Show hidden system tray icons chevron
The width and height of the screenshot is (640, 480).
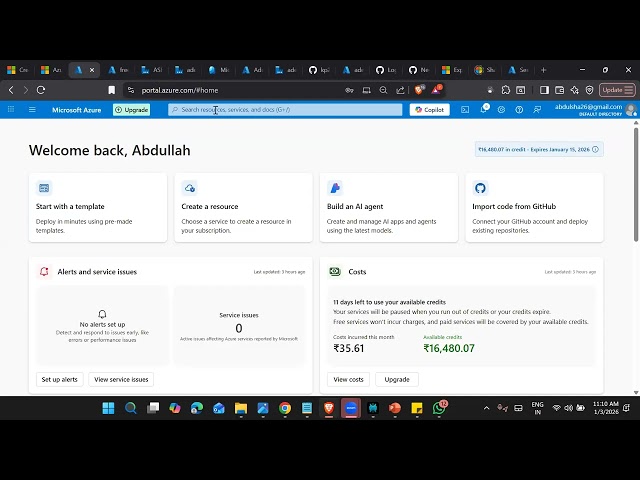pos(486,408)
